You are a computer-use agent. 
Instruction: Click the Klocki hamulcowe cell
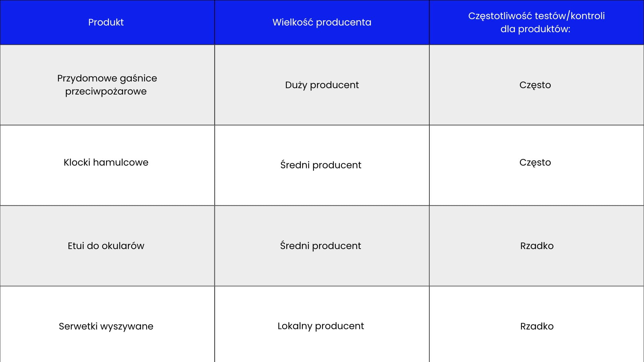(x=106, y=162)
